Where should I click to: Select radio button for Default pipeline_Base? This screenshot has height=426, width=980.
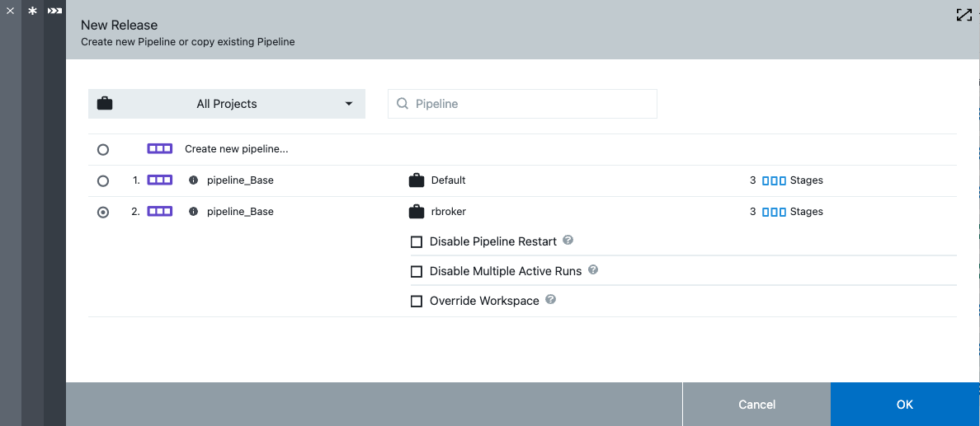click(103, 180)
